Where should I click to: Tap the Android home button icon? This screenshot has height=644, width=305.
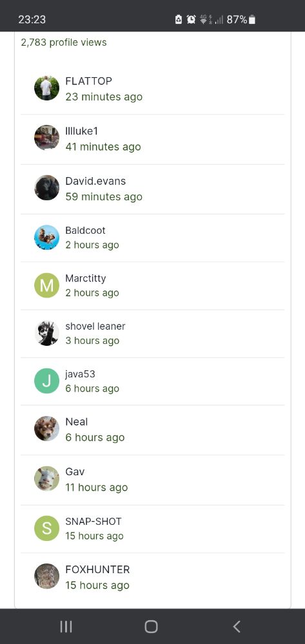click(152, 627)
